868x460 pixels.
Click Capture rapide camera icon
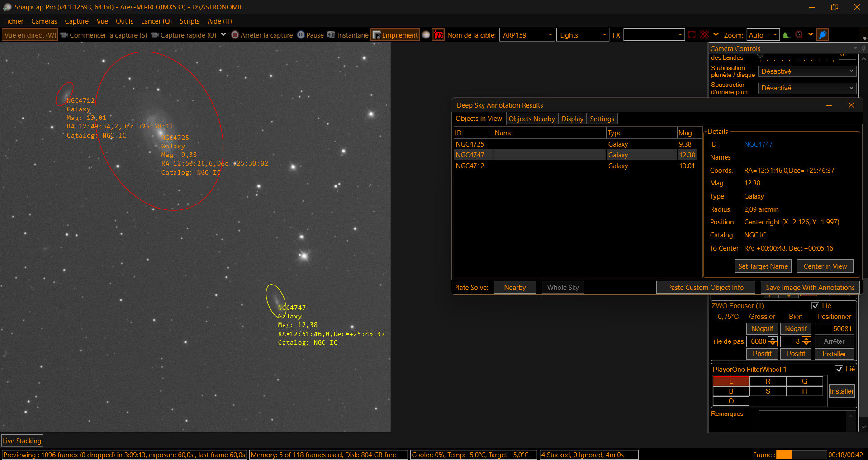coord(155,35)
